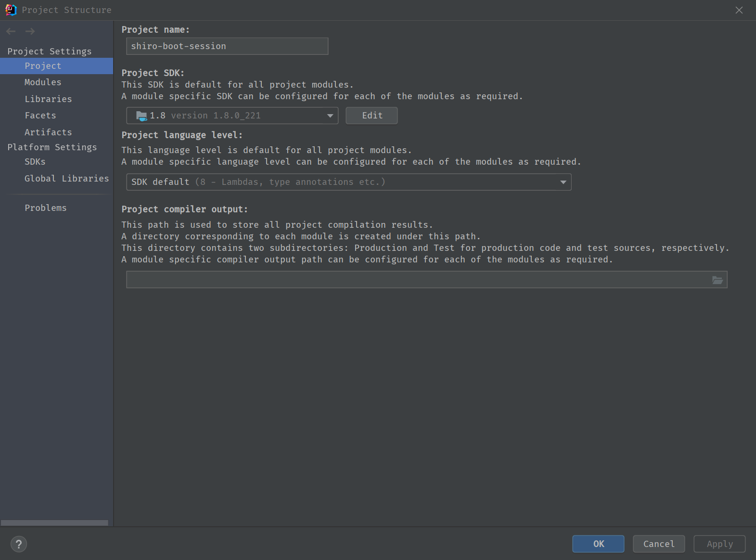This screenshot has height=560, width=756.
Task: Click the 'Project compiler output:' label
Action: coord(184,209)
